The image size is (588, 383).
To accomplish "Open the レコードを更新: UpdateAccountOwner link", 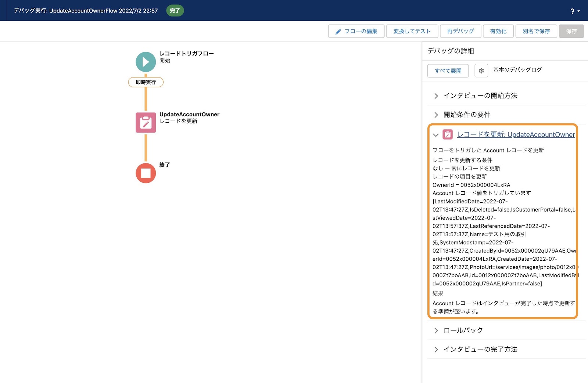I will [x=516, y=135].
